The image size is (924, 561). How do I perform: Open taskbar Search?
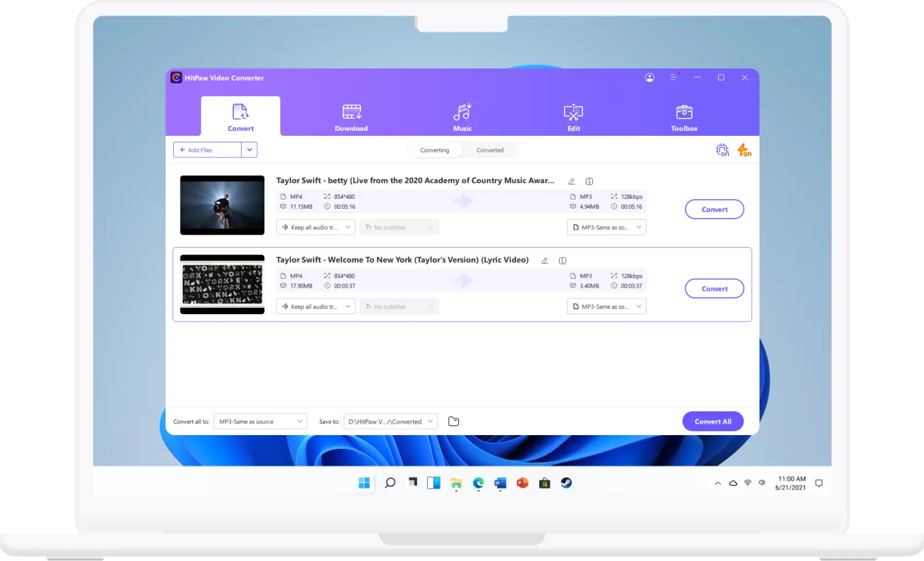[390, 483]
